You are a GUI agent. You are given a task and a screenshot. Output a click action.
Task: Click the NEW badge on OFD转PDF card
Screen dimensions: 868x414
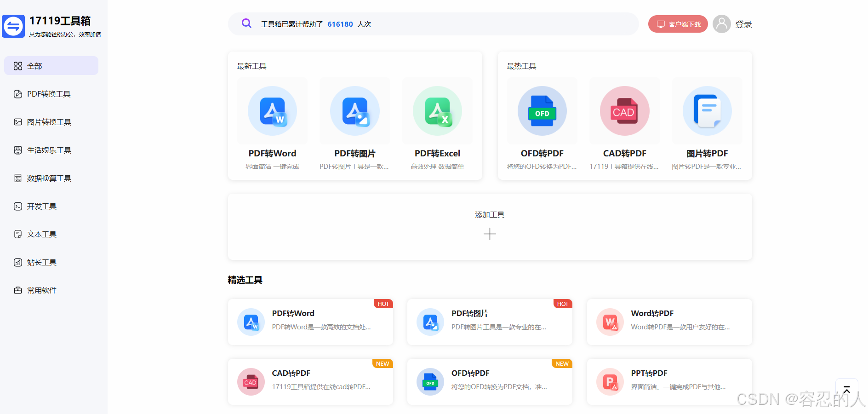[562, 363]
